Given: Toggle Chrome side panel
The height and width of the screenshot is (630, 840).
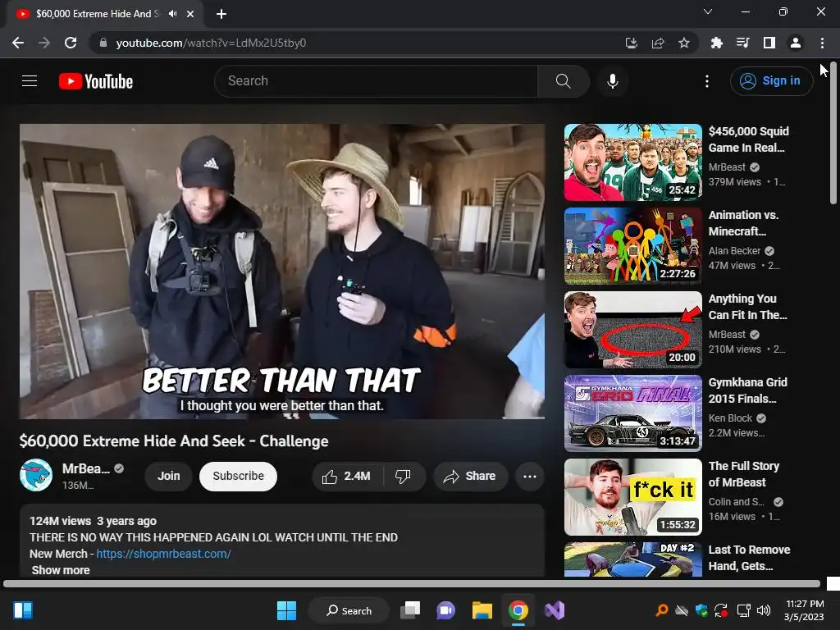Looking at the screenshot, I should pyautogui.click(x=769, y=43).
